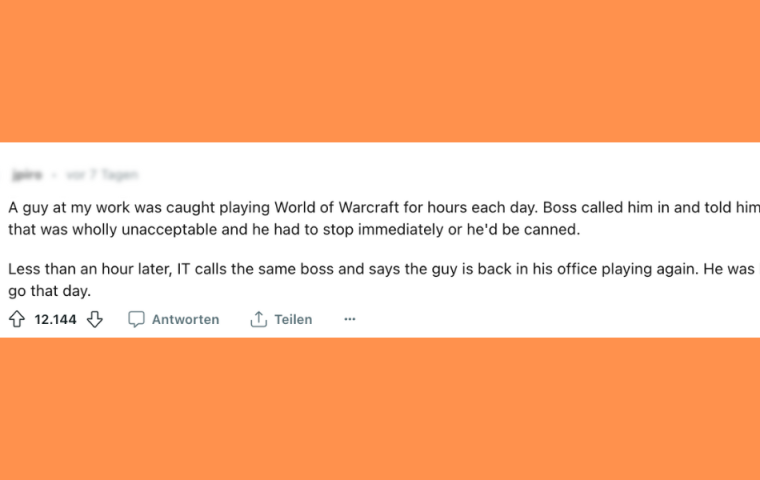Click the orange area below the comment
The image size is (760, 480).
pos(380,409)
